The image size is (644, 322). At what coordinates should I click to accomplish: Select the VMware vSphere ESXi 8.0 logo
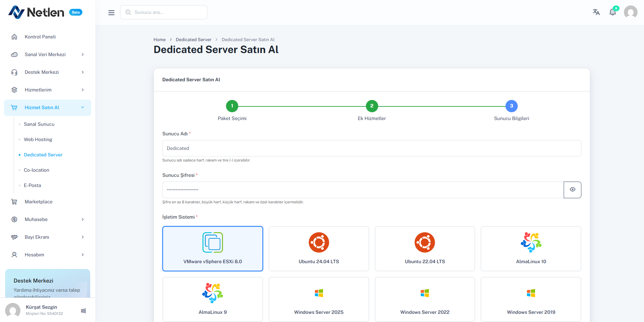coord(213,242)
